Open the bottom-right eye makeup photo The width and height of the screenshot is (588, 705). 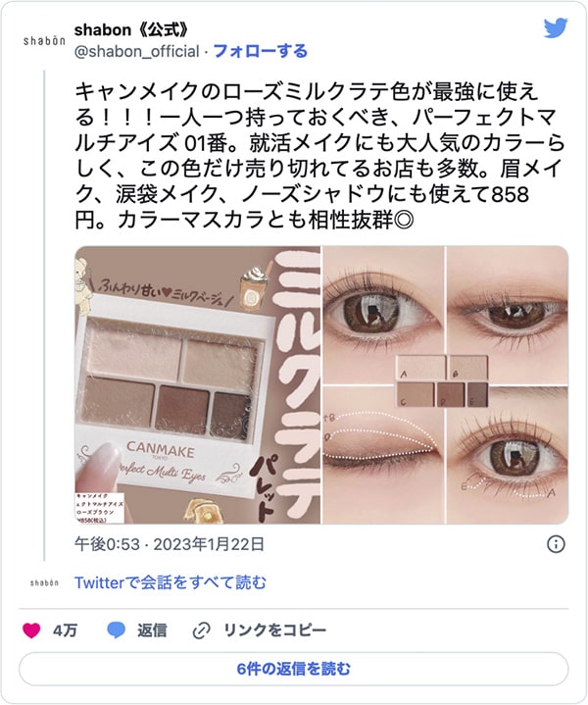508,455
